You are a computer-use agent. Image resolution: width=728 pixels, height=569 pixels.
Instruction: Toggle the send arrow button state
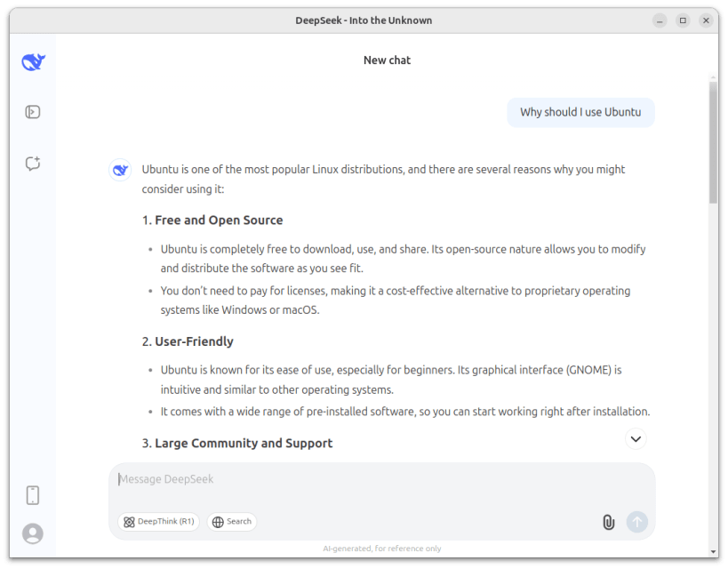(x=636, y=522)
